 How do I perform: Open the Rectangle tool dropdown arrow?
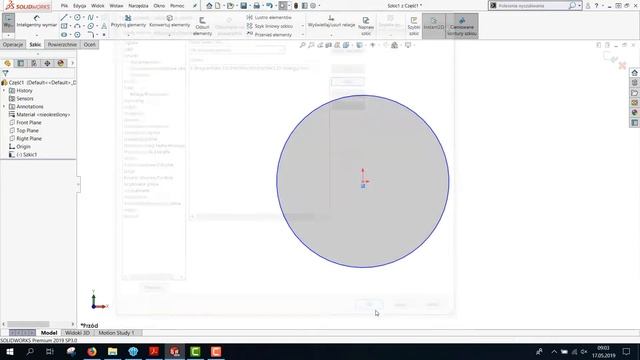coord(70,26)
